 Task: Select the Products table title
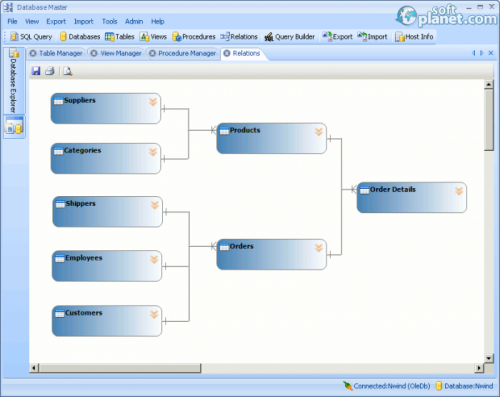[x=245, y=130]
